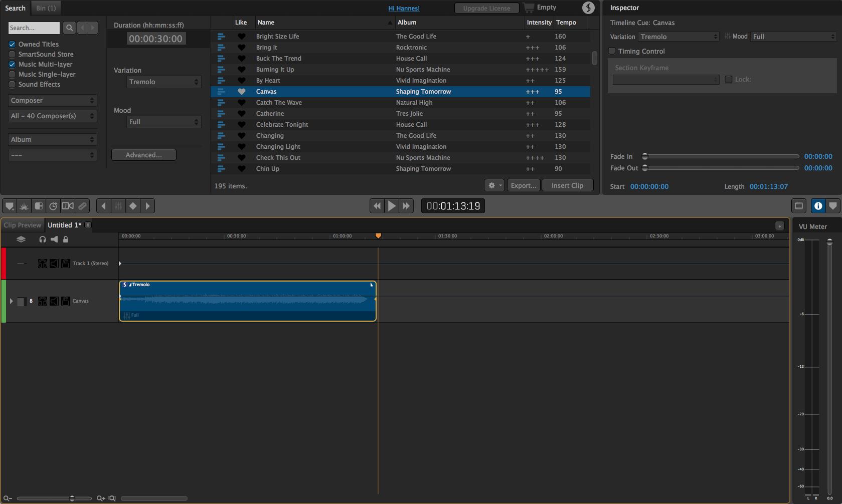The image size is (842, 504).
Task: Go to next keyframe arrow
Action: (x=147, y=206)
